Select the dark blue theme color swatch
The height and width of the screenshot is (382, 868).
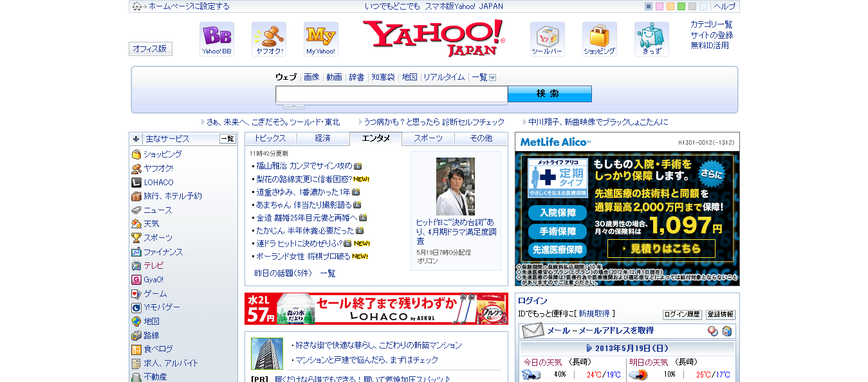[649, 6]
